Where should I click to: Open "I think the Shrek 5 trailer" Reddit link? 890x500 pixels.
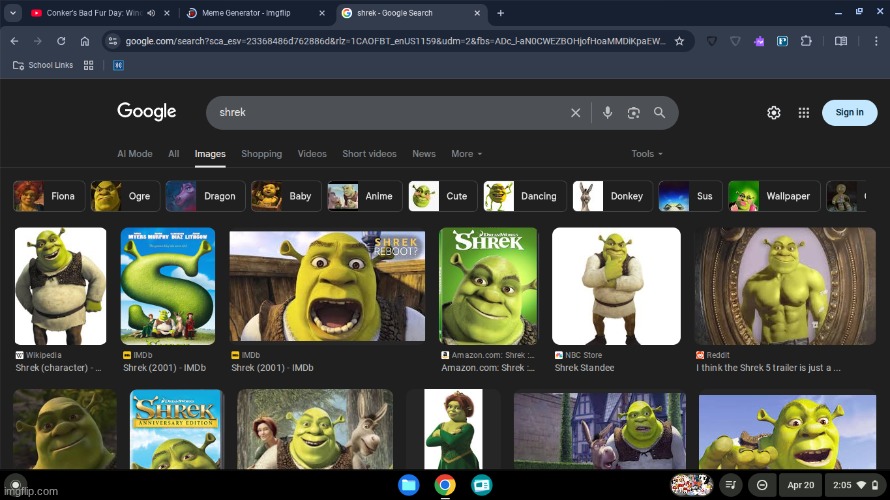[x=769, y=368]
